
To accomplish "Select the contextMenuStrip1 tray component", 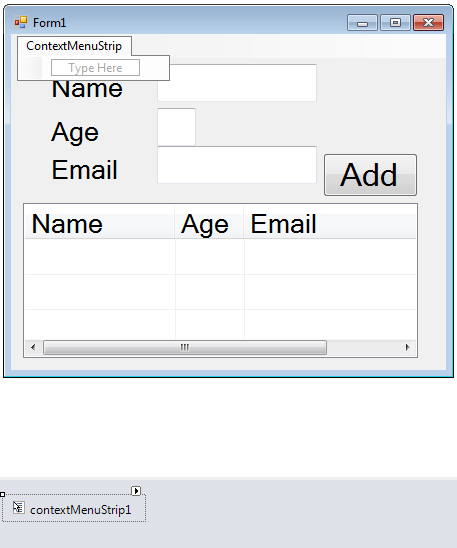I will click(74, 508).
